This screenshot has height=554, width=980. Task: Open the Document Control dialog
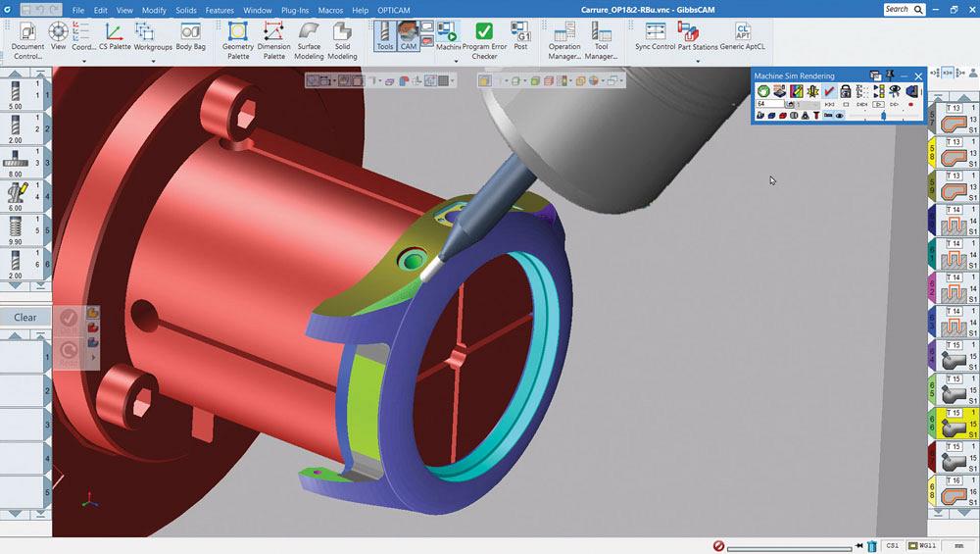point(27,42)
